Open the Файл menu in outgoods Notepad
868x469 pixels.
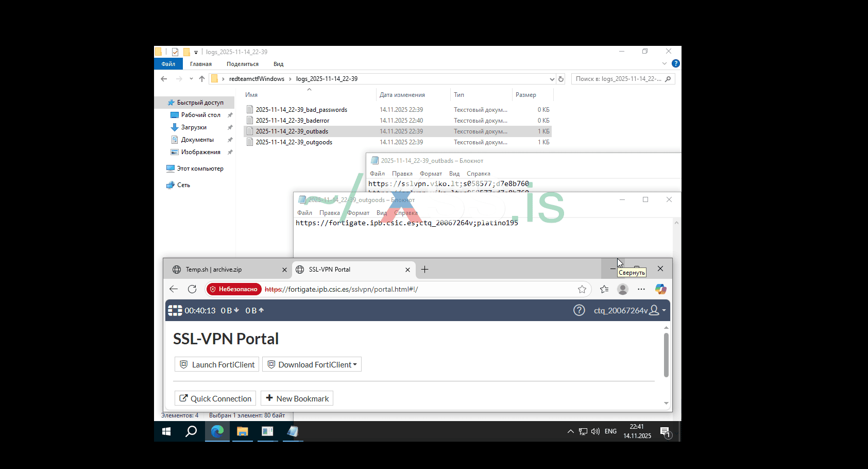[304, 213]
